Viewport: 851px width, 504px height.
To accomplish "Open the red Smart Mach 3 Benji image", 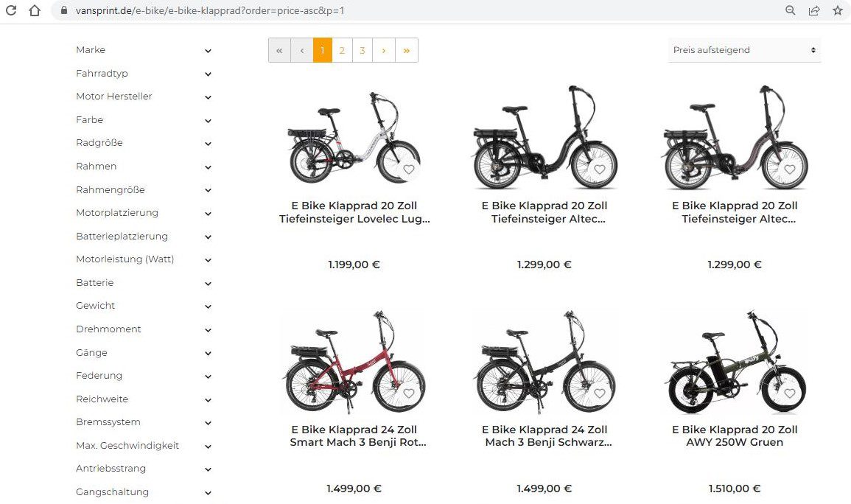I will [x=354, y=361].
